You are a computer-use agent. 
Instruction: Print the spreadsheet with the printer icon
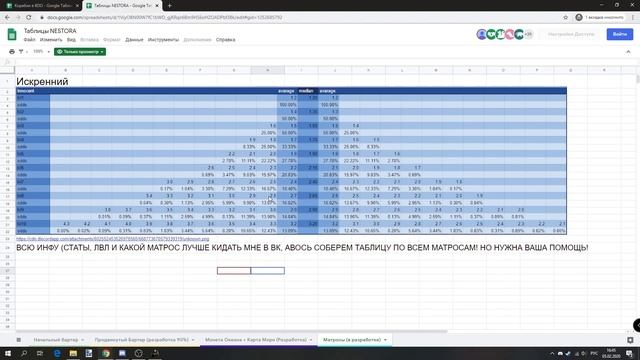[x=12, y=52]
